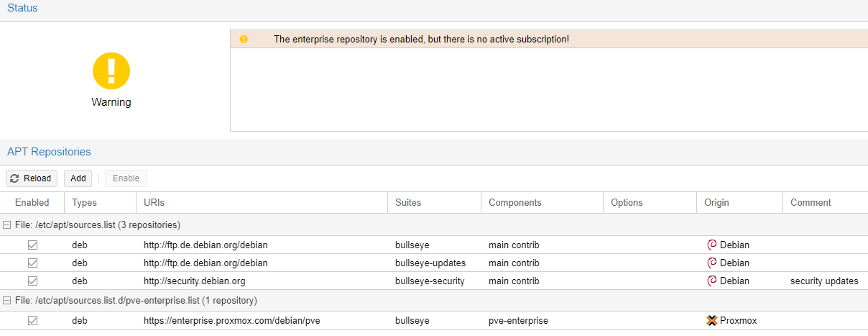Collapse the /etc/apt/sources.list group
868x336 pixels.
point(6,224)
